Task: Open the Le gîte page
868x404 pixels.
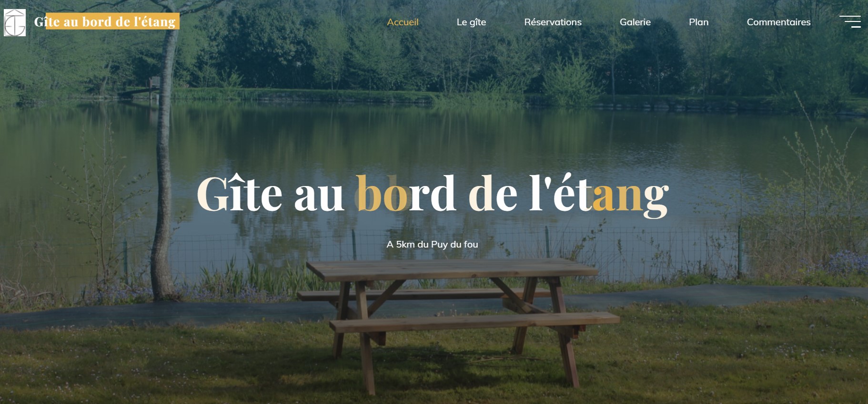Action: (x=471, y=22)
